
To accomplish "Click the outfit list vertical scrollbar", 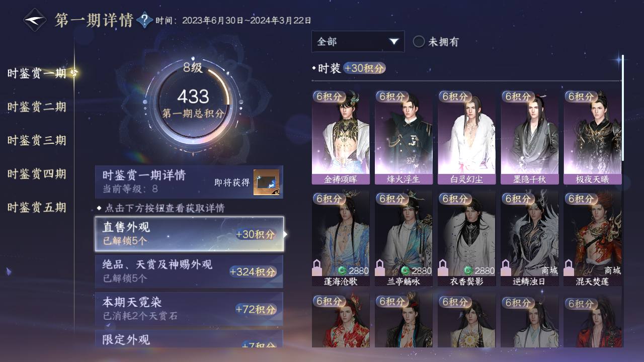I will (623, 108).
